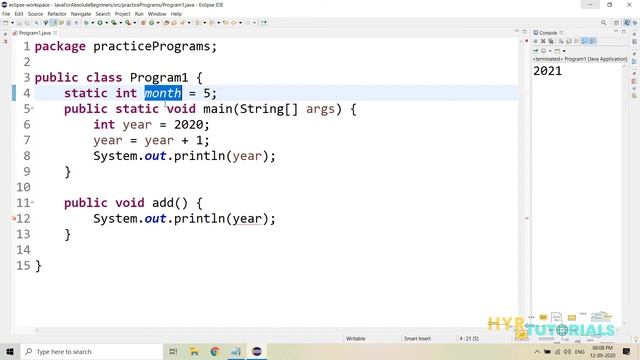Click Remove All Terminated Launches console icon
640x360 pixels.
click(551, 41)
